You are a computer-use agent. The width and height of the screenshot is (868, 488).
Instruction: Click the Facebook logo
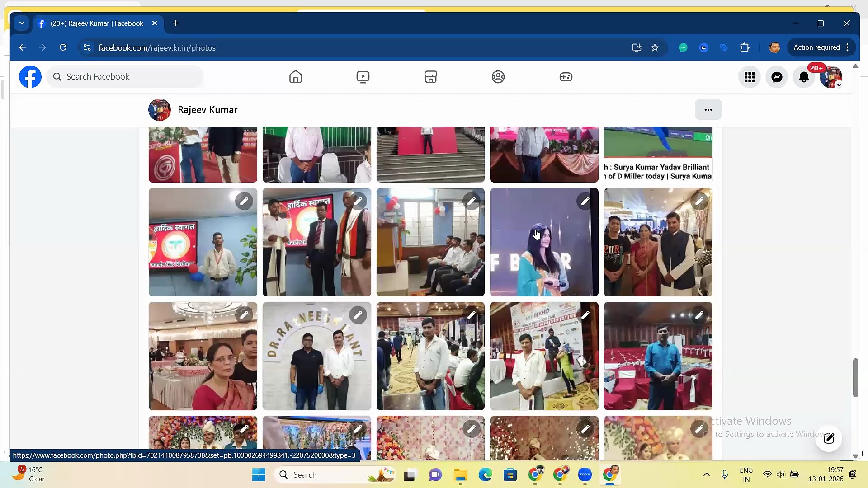(x=30, y=77)
